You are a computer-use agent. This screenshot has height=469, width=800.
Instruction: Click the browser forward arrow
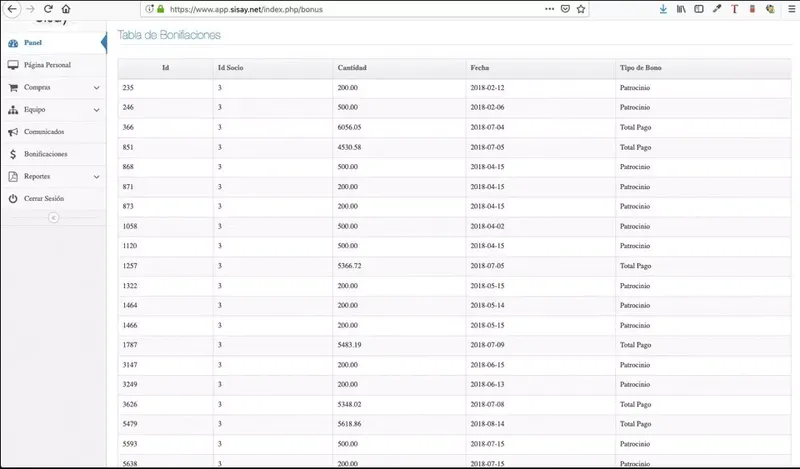(30, 9)
